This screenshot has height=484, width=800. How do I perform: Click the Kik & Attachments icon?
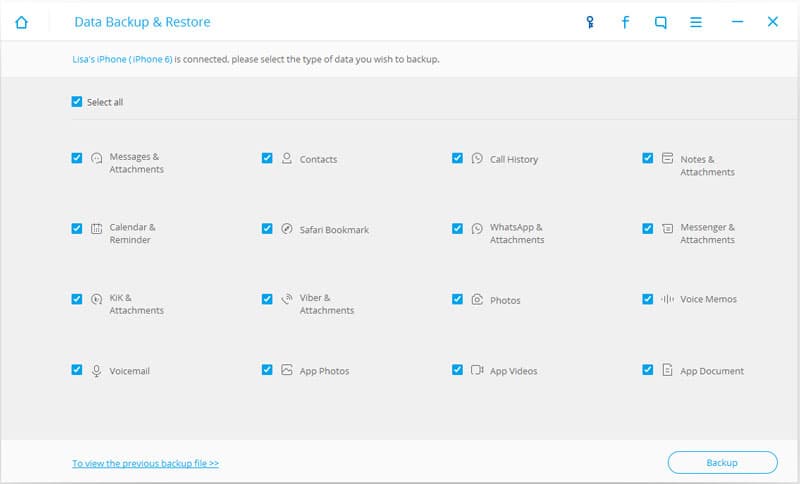pos(96,299)
